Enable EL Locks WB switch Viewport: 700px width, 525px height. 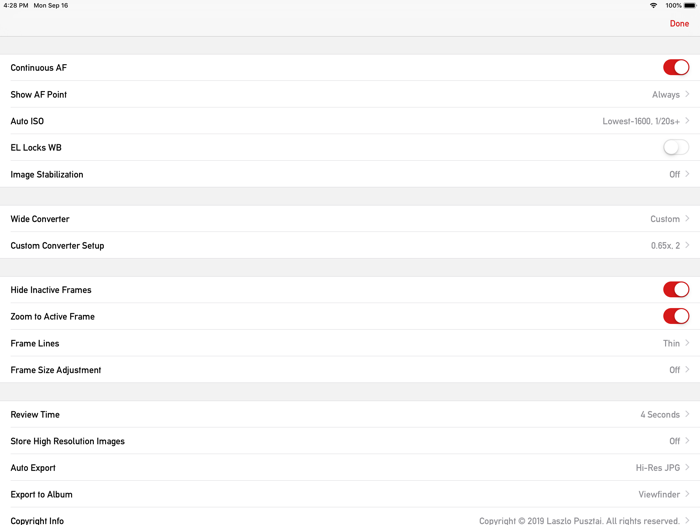675,148
